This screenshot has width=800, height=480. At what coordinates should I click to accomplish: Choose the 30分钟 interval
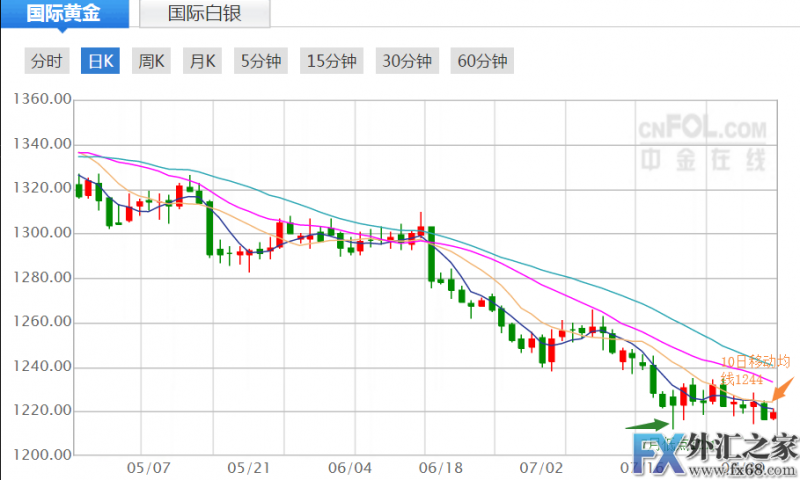[408, 61]
